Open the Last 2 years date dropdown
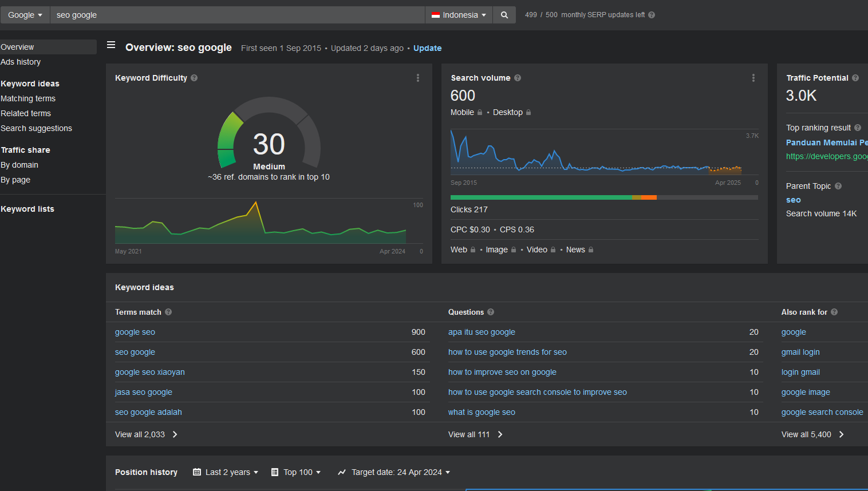The width and height of the screenshot is (868, 491). click(x=226, y=472)
